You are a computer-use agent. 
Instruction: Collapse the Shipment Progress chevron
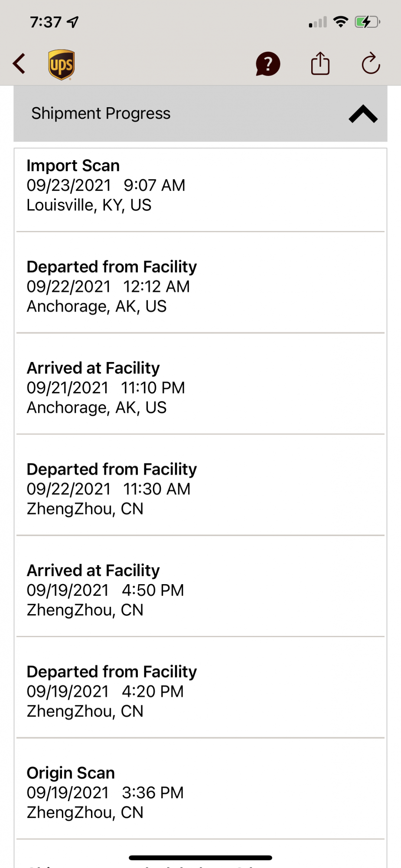coord(363,114)
